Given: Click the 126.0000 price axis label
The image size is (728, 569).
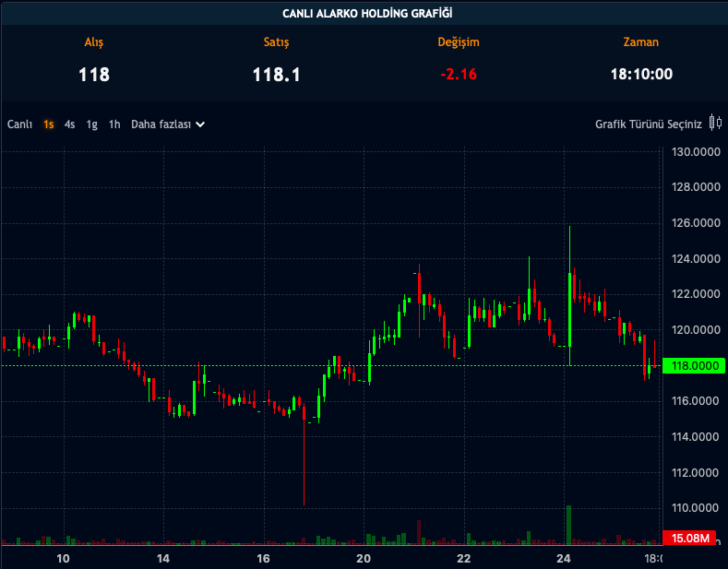Looking at the screenshot, I should pyautogui.click(x=696, y=223).
